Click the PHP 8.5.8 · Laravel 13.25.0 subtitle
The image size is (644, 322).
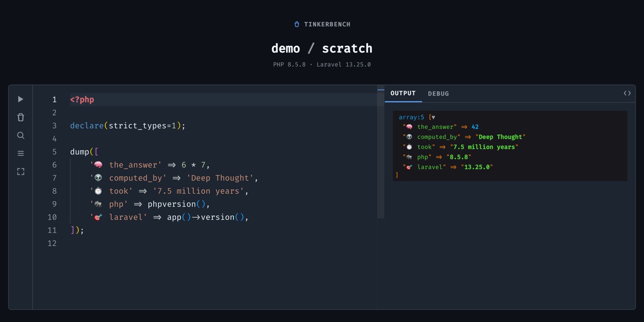click(x=322, y=64)
